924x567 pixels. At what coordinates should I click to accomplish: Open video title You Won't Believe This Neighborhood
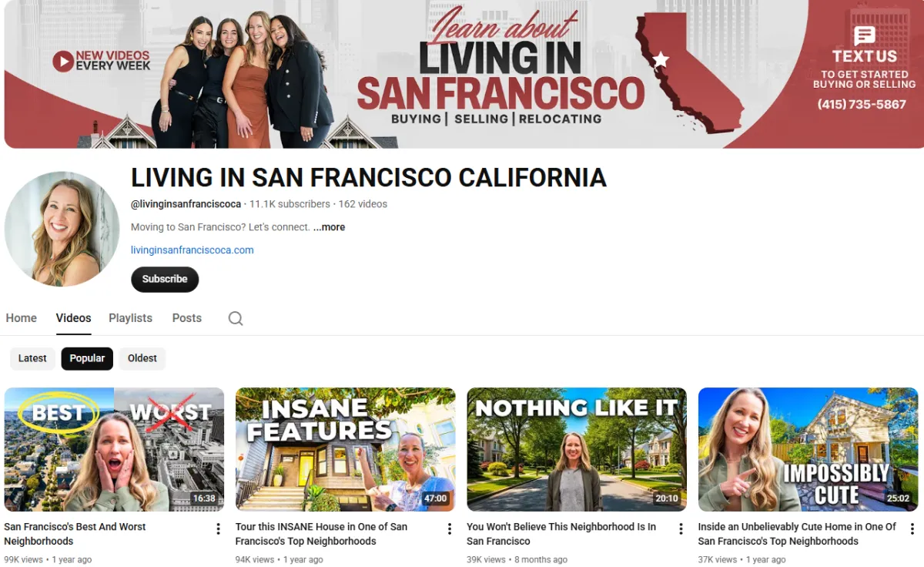(x=561, y=534)
